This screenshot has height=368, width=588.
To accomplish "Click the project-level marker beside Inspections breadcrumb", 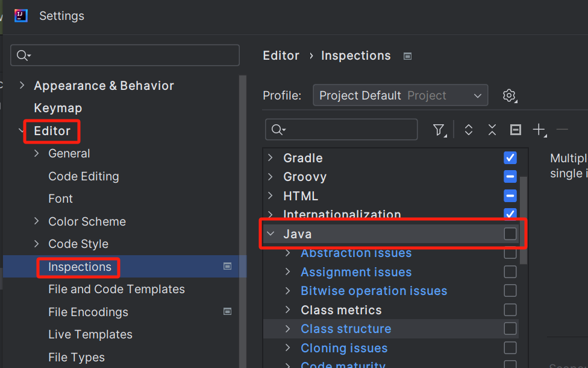I will point(407,56).
